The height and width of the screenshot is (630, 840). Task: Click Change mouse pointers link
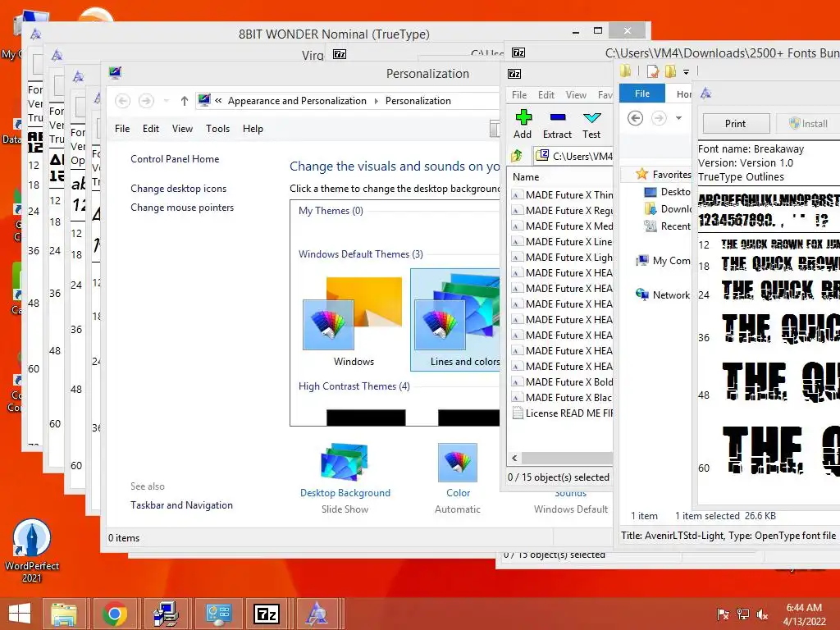click(x=182, y=208)
